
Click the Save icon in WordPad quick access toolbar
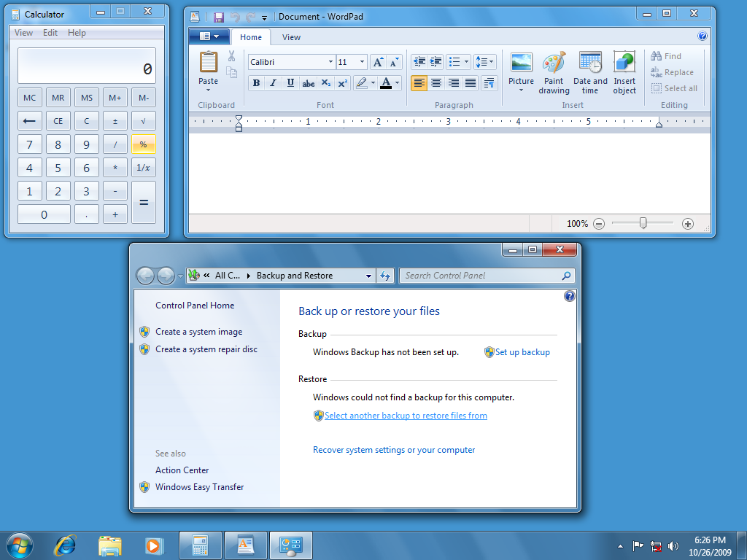[x=219, y=17]
